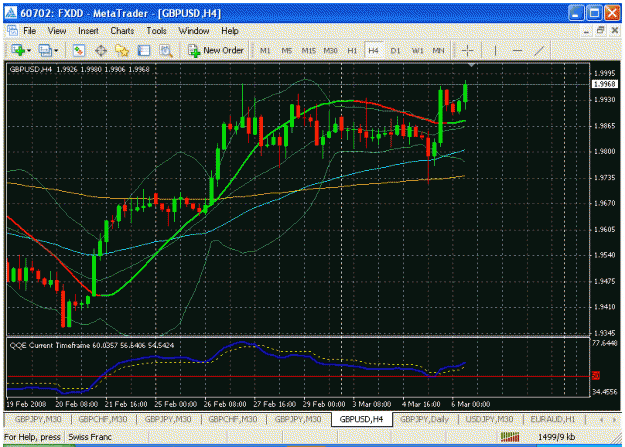Click the Swiss Franc profile in status bar
Image resolution: width=625 pixels, height=447 pixels.
(x=90, y=437)
